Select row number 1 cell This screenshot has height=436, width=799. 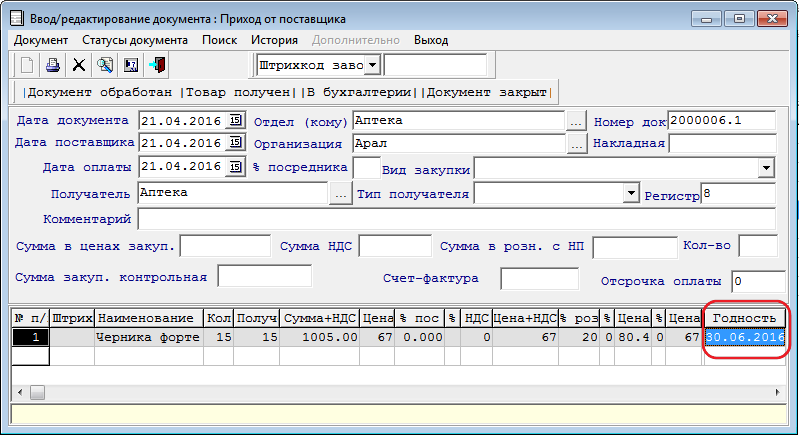(x=31, y=337)
